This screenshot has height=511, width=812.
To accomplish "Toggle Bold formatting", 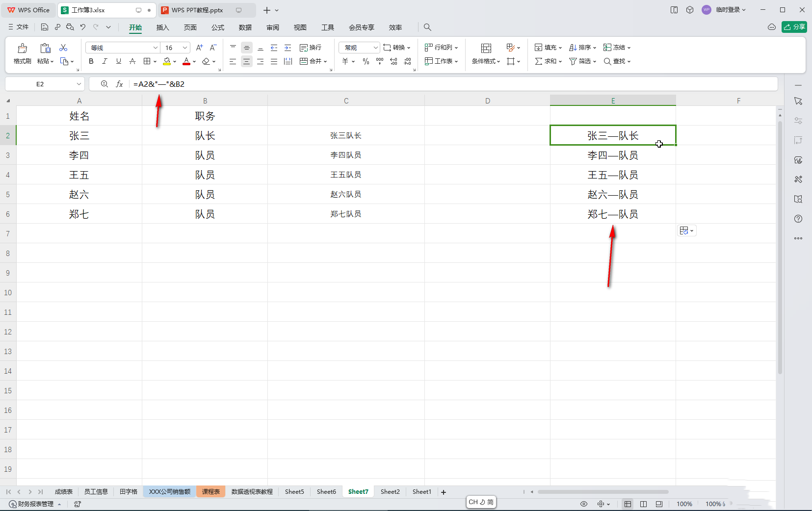I will pos(91,61).
